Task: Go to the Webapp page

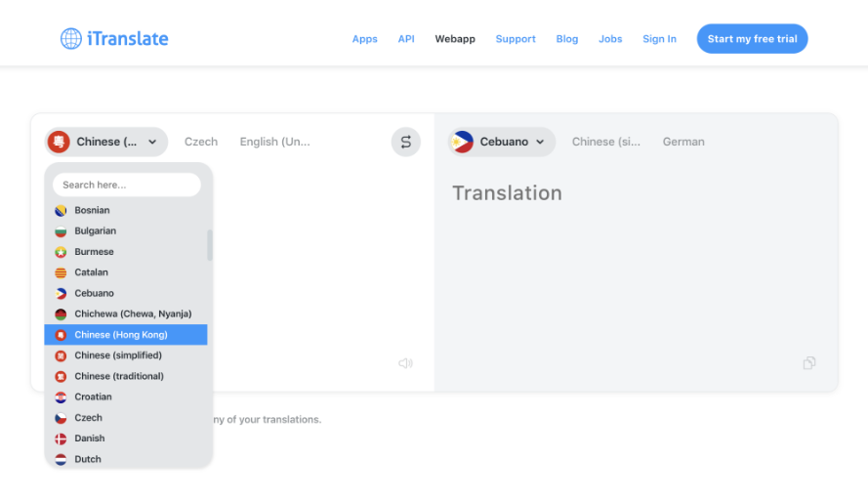Action: click(x=455, y=39)
